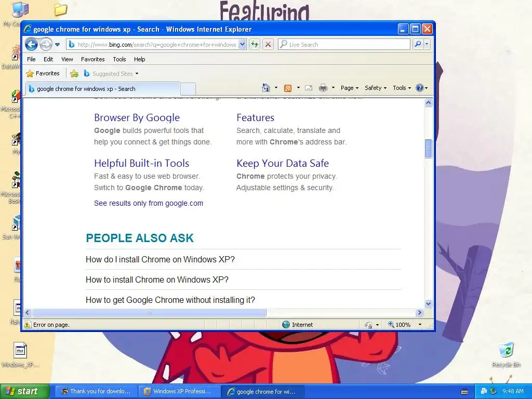Screen dimensions: 532x399
Task: Expand the address bar URL dropdown
Action: pos(242,45)
